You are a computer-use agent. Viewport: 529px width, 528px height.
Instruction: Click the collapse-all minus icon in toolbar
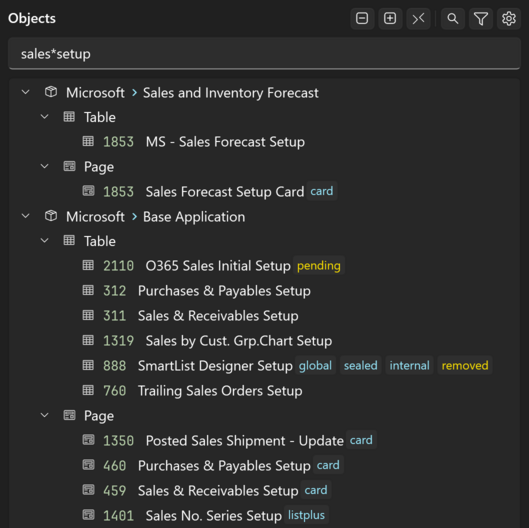coord(362,18)
